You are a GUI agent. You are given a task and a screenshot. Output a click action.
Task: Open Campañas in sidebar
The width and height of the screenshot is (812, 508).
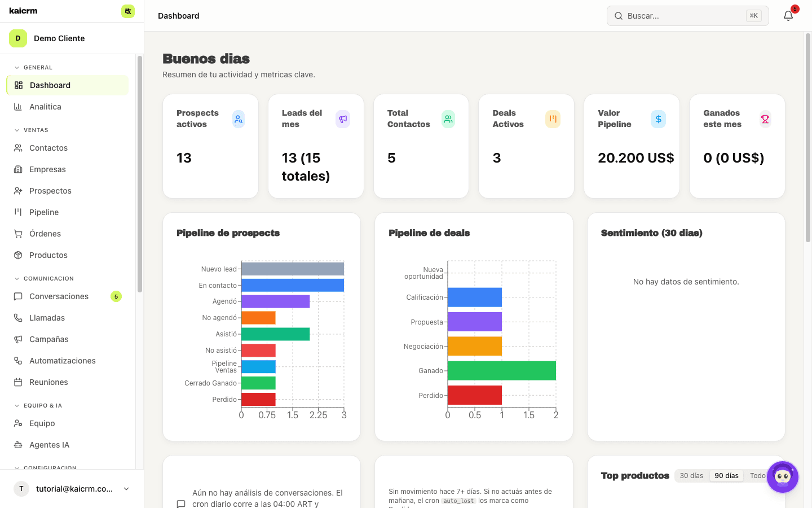click(x=68, y=339)
